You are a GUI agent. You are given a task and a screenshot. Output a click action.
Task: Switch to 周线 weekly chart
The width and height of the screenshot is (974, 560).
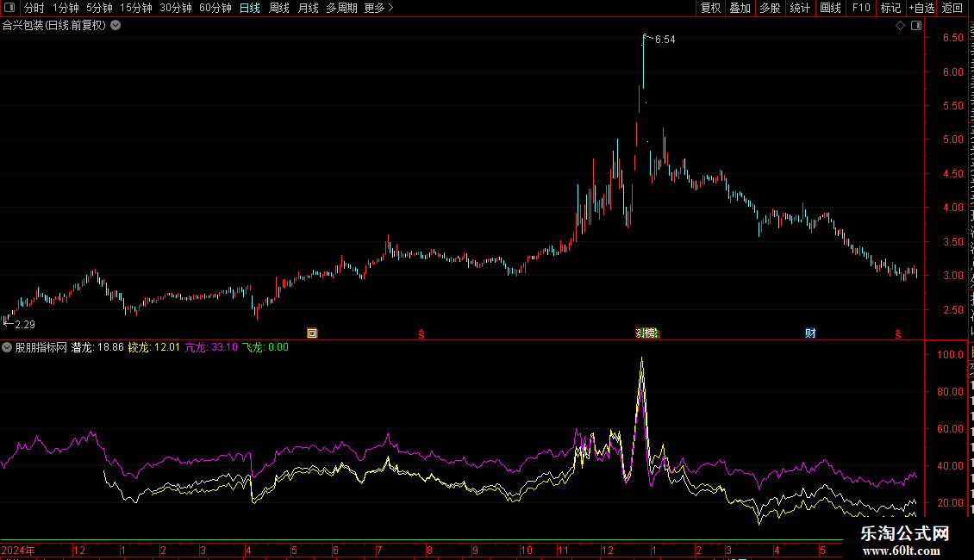pyautogui.click(x=279, y=8)
